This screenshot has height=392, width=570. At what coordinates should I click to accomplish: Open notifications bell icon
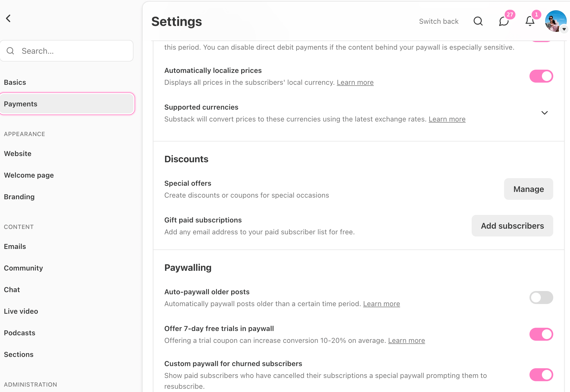pyautogui.click(x=530, y=21)
